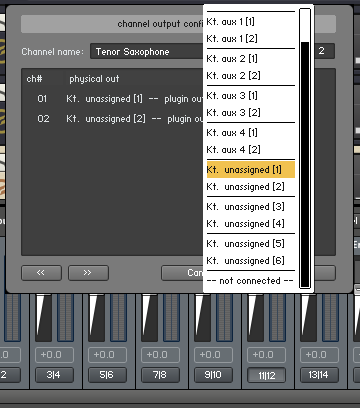Pick 'Kt. unassigned [5]' output
The width and height of the screenshot is (360, 408).
click(251, 244)
